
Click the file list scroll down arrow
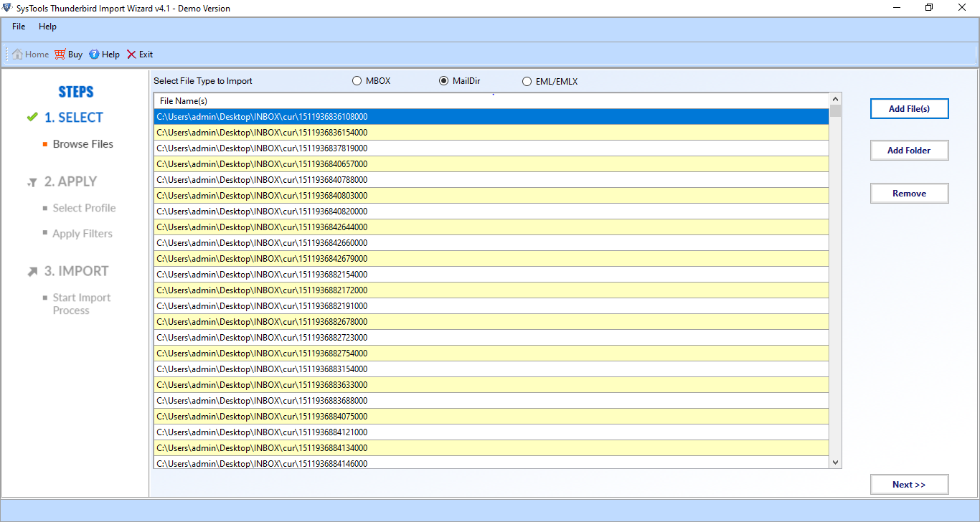pos(835,462)
